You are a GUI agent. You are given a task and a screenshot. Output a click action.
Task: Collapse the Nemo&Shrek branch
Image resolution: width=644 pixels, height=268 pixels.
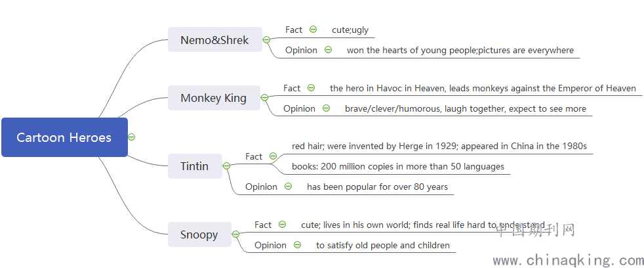[x=266, y=40]
